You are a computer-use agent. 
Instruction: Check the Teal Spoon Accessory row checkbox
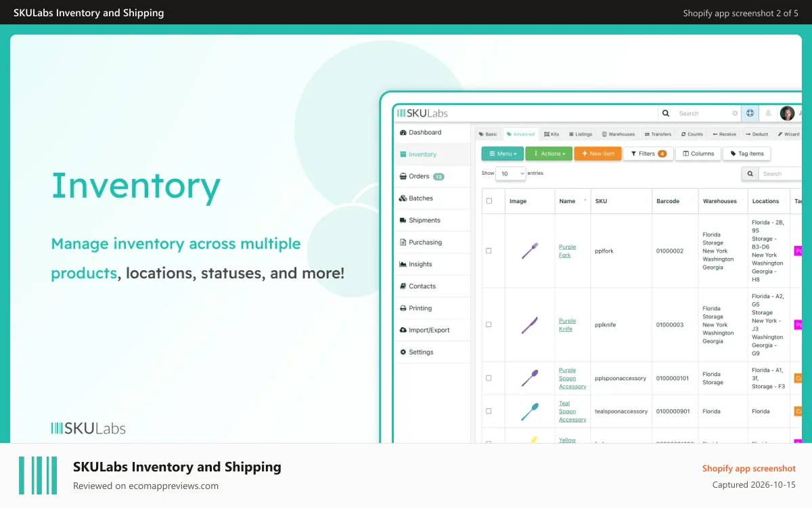click(x=489, y=411)
